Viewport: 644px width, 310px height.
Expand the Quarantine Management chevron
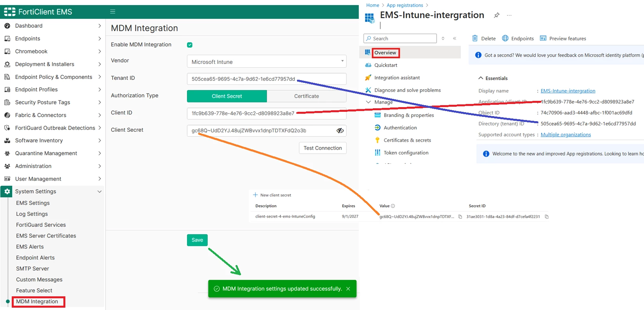pos(99,153)
